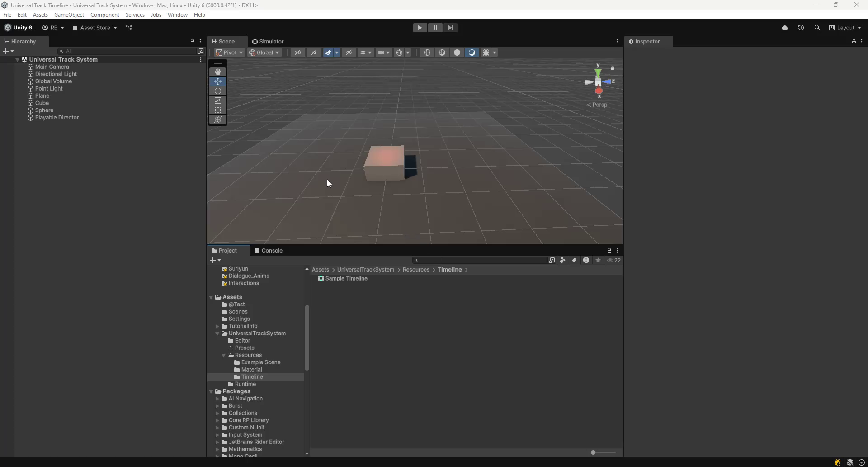Screen dimensions: 868x467
Task: Switch to the Simulator tab
Action: (x=268, y=42)
